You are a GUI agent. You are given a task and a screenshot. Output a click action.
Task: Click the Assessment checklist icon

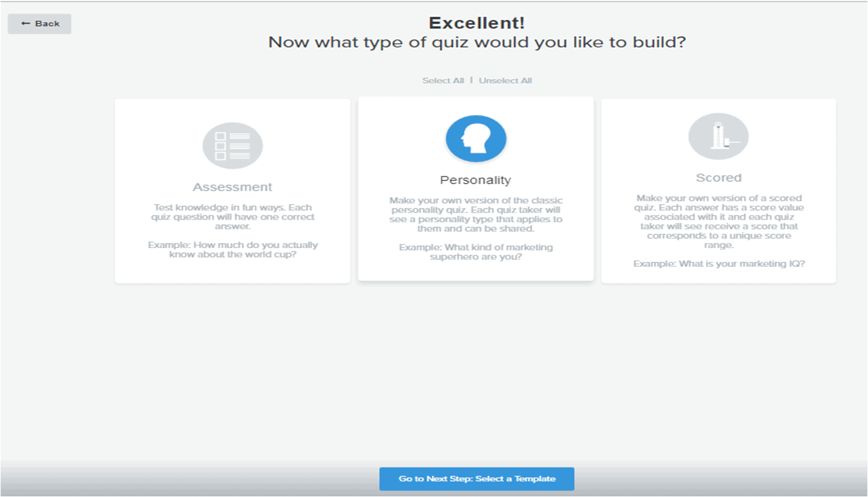[x=233, y=146]
